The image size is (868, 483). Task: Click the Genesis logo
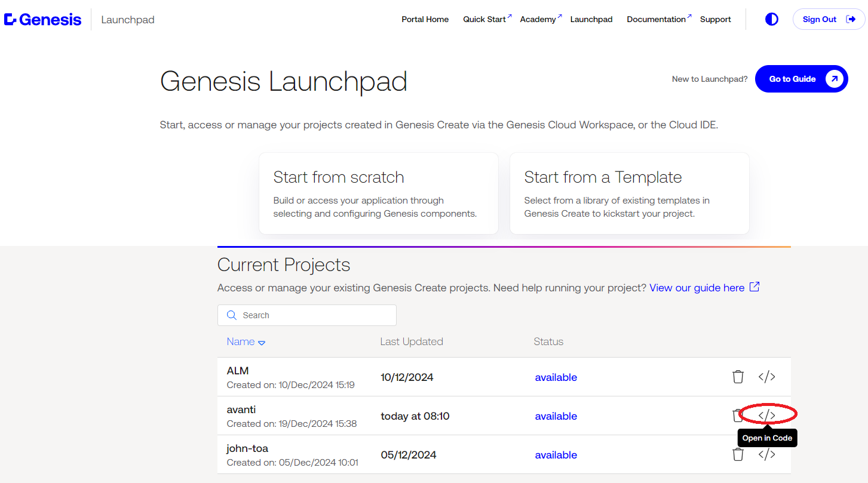pos(42,20)
